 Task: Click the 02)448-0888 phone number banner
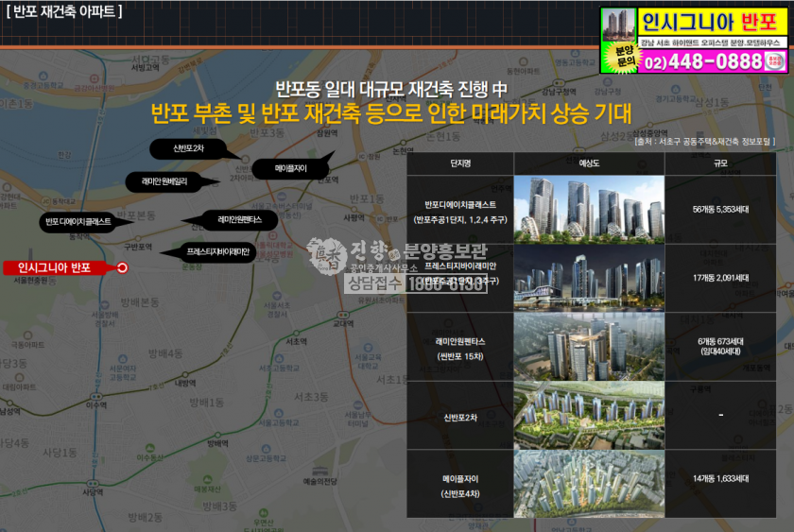(704, 62)
